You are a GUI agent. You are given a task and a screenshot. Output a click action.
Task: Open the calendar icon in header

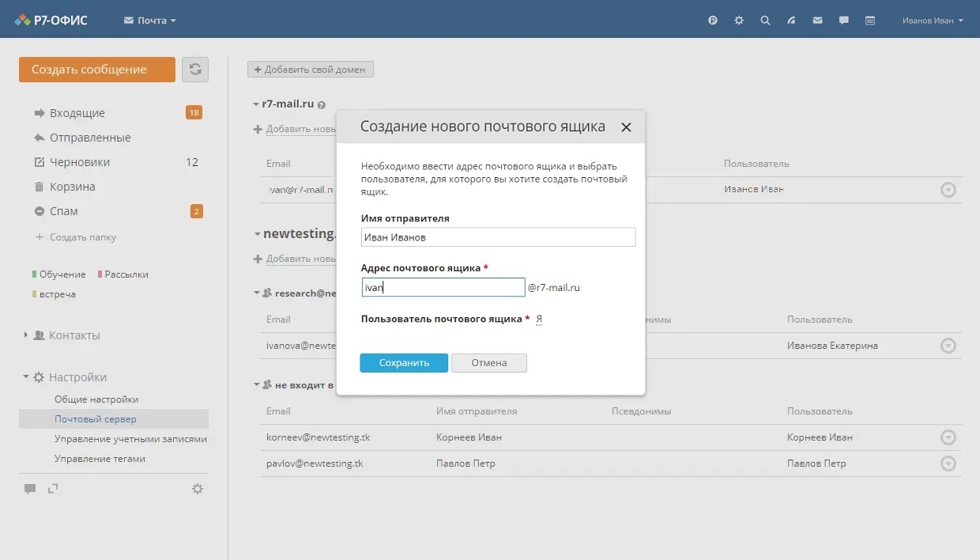click(x=870, y=21)
